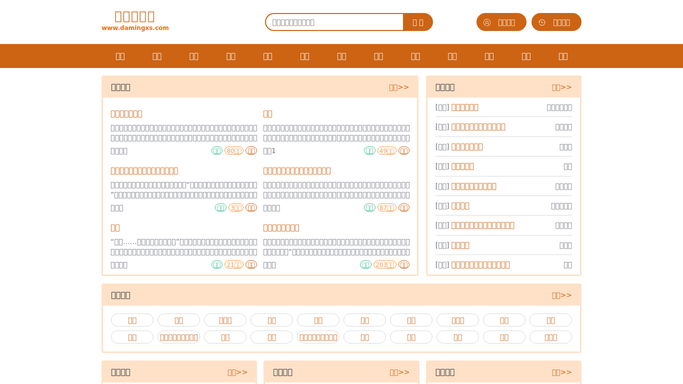683x384 pixels.
Task: Open the ">>" more link of main left panel
Action: pos(399,88)
